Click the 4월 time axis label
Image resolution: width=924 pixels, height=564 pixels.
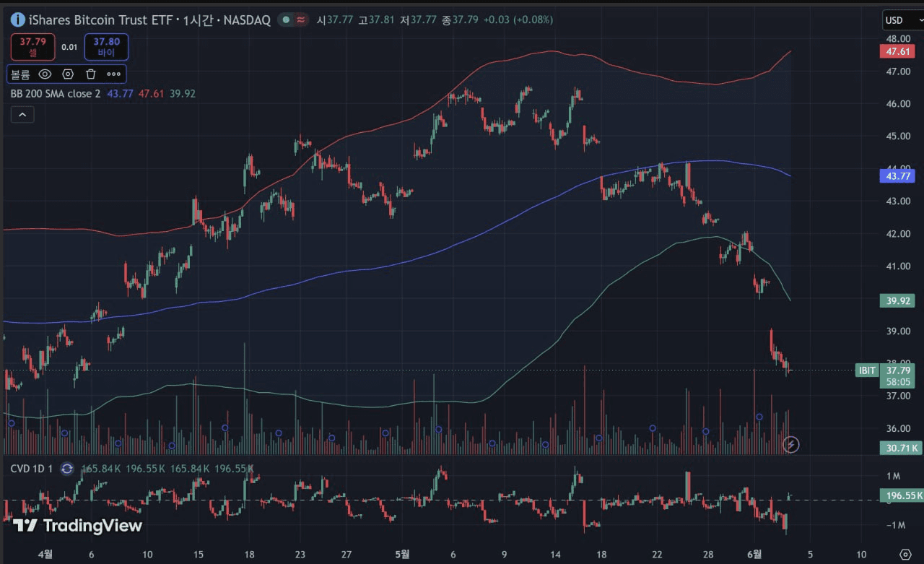point(45,554)
